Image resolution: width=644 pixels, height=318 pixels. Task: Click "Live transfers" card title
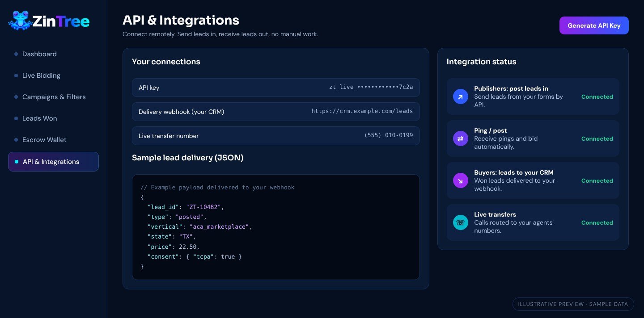click(495, 214)
